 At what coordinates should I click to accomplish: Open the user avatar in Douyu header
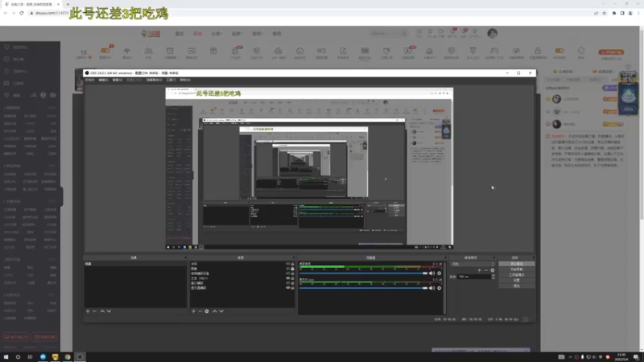(x=493, y=33)
